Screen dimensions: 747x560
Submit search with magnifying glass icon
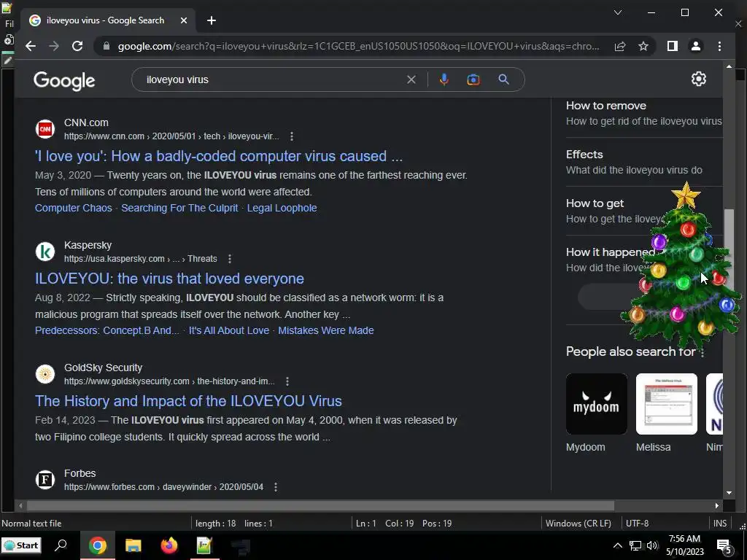click(x=503, y=79)
